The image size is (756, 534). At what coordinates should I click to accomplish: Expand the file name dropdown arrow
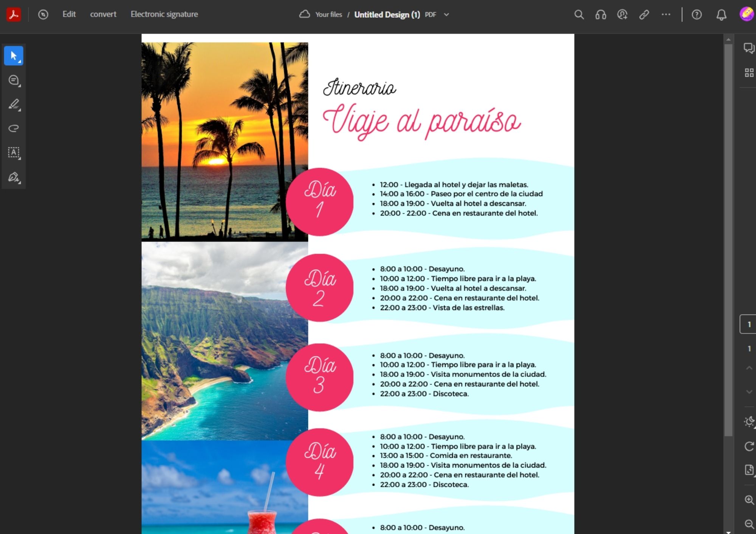point(446,14)
